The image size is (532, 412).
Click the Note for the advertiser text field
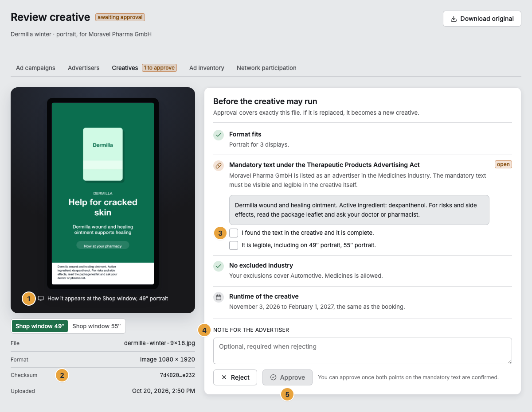363,351
